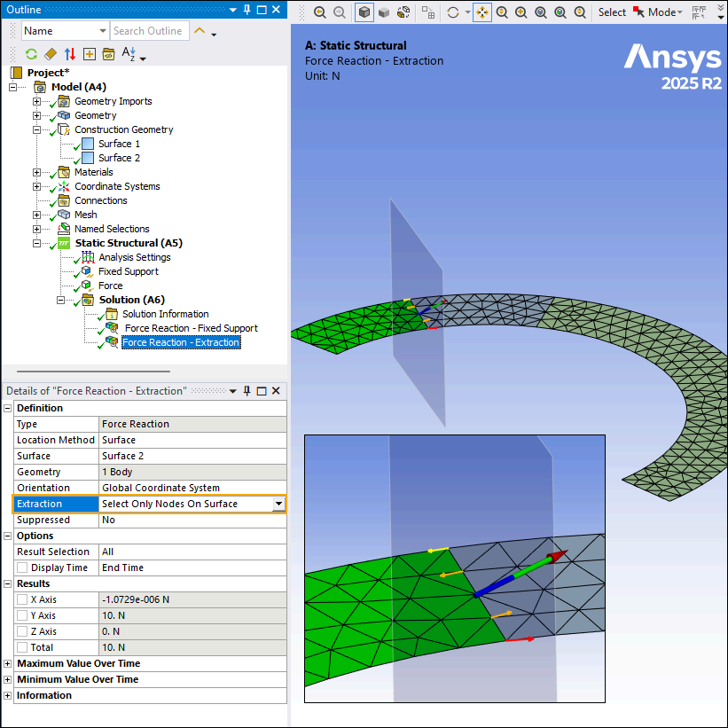Screen dimensions: 728x728
Task: Toggle the Z Axis result checkbox
Action: [22, 631]
